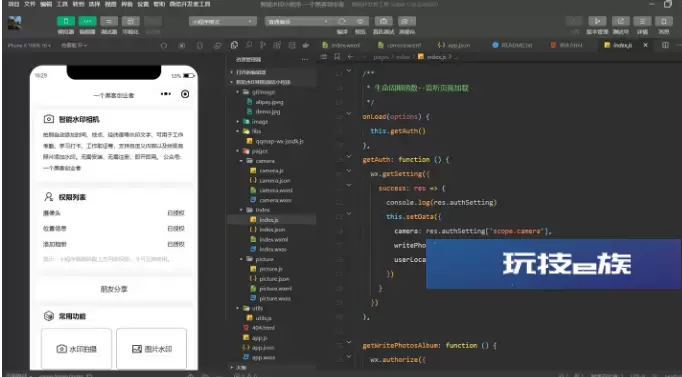The height and width of the screenshot is (377, 682).
Task: Collapse the camera folder in file tree
Action: [x=261, y=161]
